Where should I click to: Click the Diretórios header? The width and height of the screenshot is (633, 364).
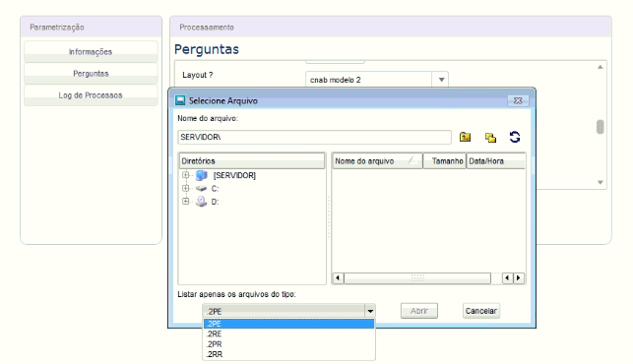click(252, 161)
